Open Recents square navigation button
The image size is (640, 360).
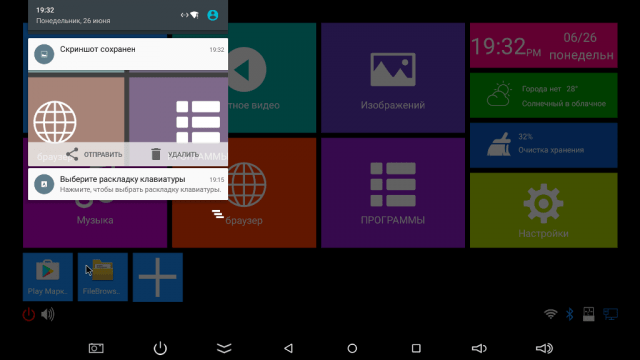tap(416, 348)
